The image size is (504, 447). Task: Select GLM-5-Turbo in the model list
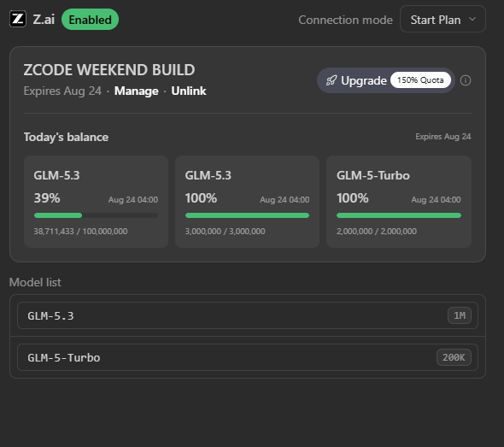[248, 357]
